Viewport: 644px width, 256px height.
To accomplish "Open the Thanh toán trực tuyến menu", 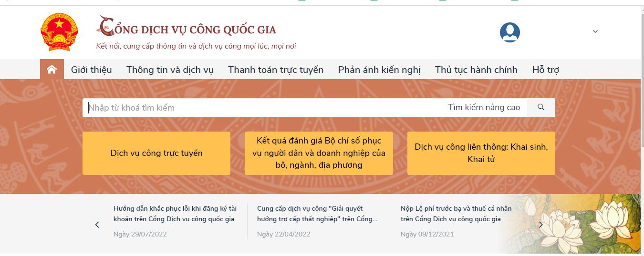I will [276, 70].
